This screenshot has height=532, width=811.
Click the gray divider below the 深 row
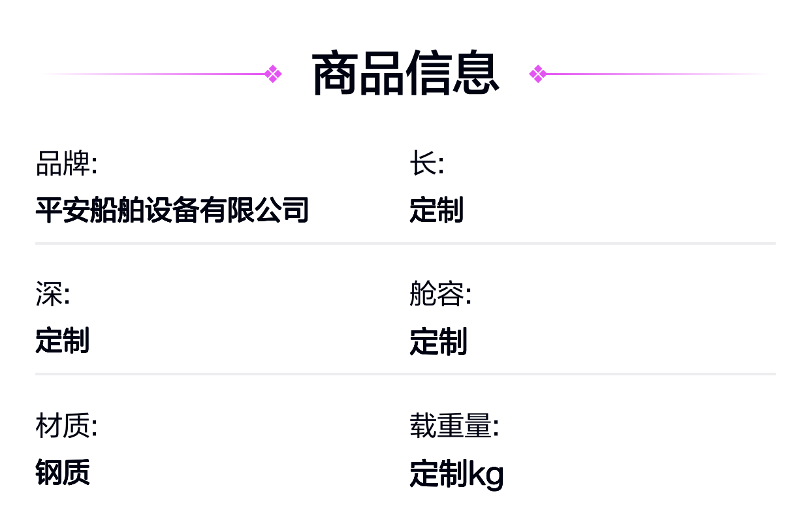point(405,374)
